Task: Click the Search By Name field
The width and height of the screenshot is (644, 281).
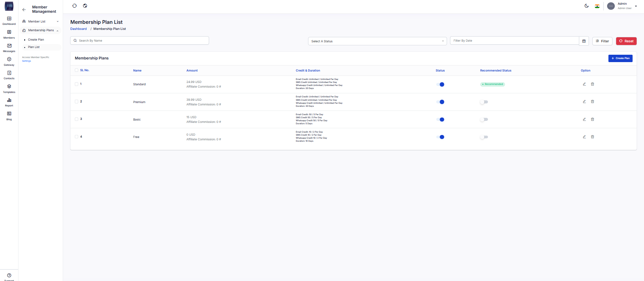Action: [140, 41]
